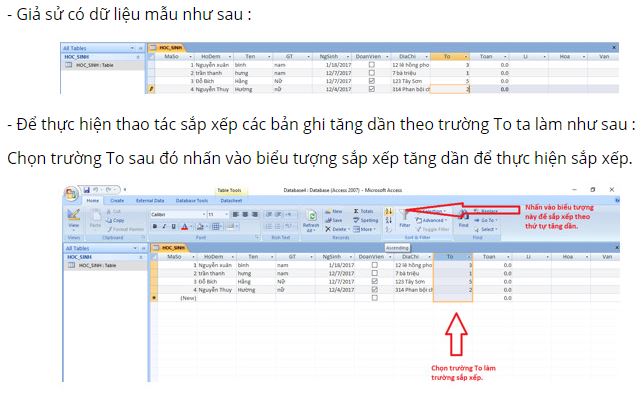Click the alternate fill color icon
641x398 pixels.
tap(231, 226)
